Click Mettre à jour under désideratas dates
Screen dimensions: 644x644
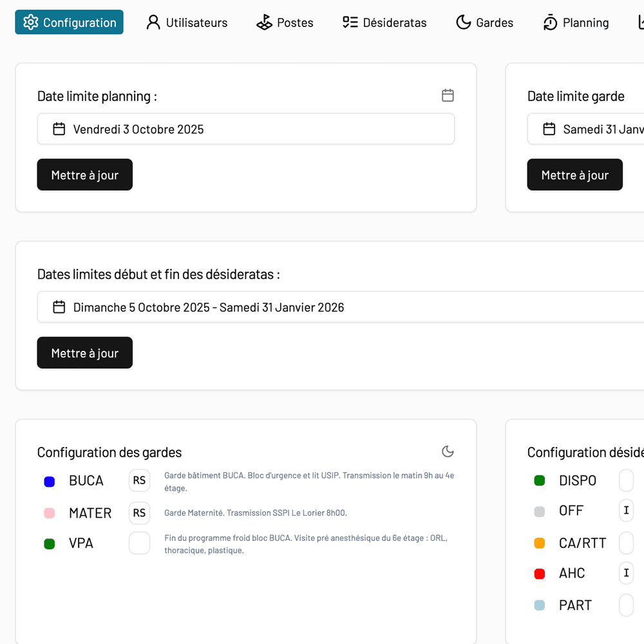click(84, 353)
